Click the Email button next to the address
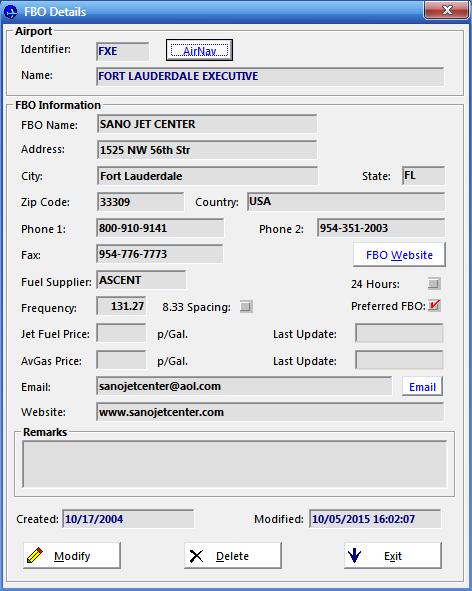This screenshot has height=591, width=472. click(x=422, y=387)
